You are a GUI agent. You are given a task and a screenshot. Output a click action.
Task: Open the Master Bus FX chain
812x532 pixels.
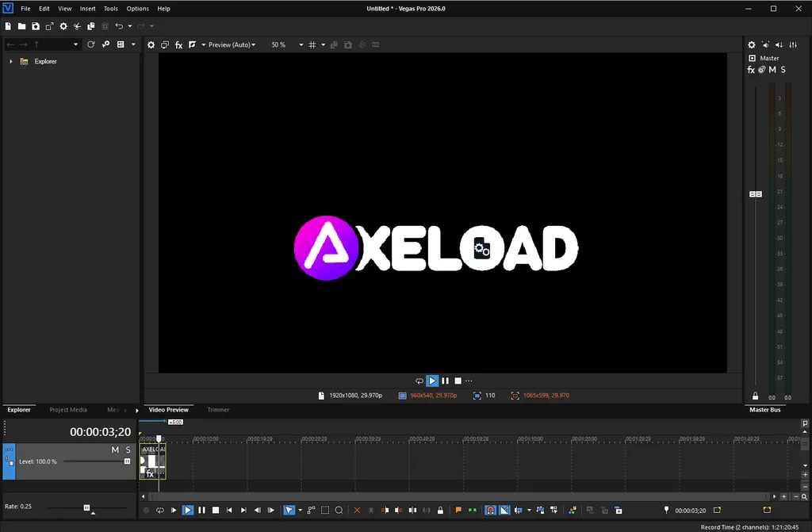click(751, 70)
